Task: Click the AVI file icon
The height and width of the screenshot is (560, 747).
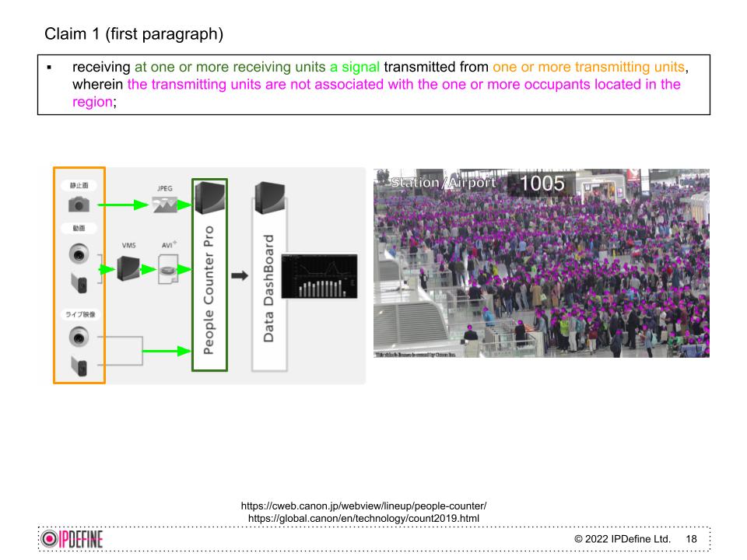Action: pyautogui.click(x=168, y=269)
